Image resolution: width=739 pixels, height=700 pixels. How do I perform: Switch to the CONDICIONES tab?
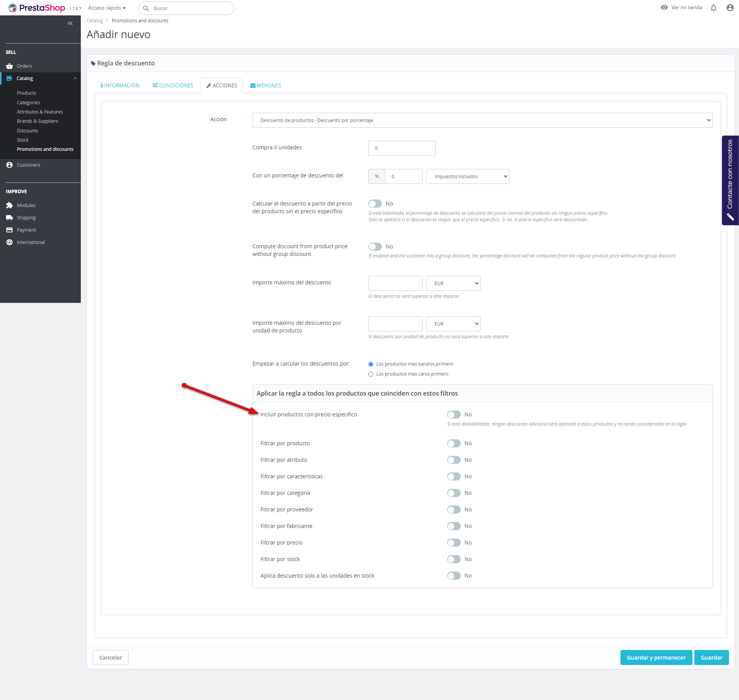coord(172,86)
